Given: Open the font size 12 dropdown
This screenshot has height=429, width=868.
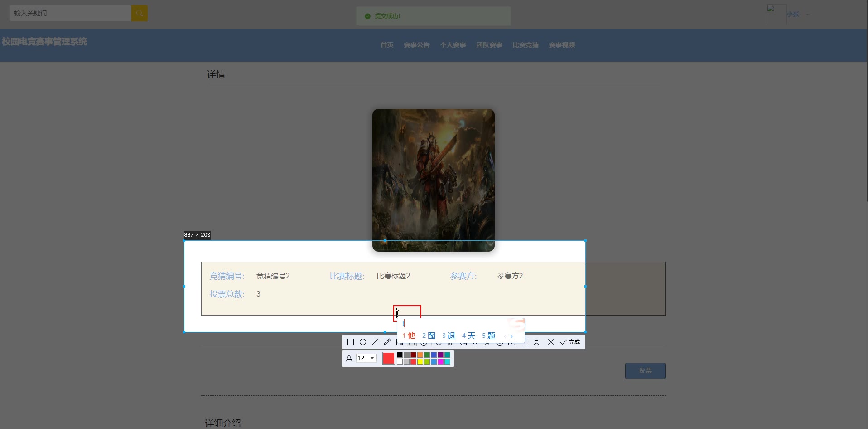Looking at the screenshot, I should (x=366, y=358).
